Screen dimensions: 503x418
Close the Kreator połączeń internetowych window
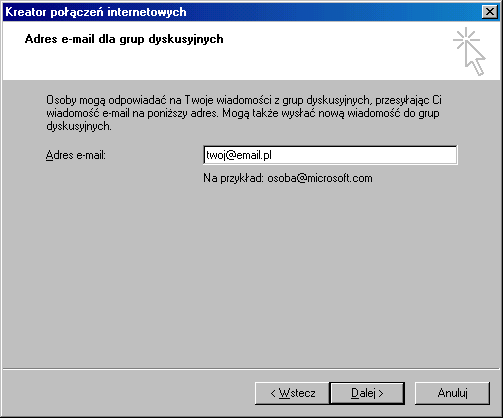pyautogui.click(x=490, y=12)
